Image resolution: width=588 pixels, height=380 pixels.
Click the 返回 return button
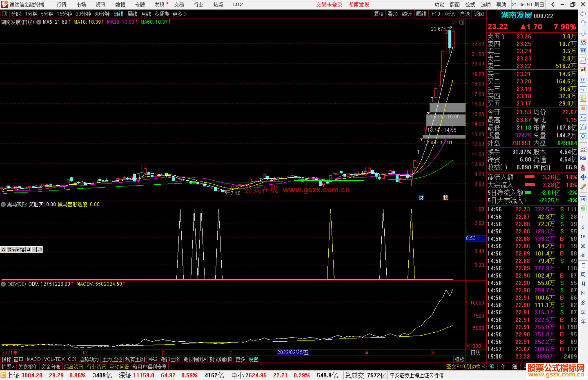(x=479, y=14)
